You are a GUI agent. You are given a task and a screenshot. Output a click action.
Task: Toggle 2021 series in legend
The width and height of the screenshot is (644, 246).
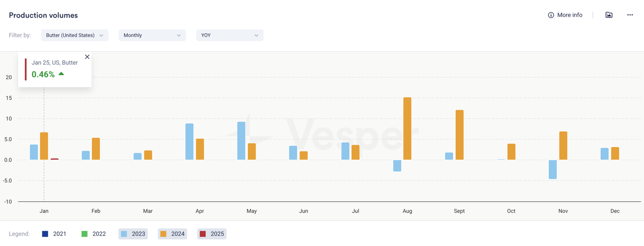(54, 234)
